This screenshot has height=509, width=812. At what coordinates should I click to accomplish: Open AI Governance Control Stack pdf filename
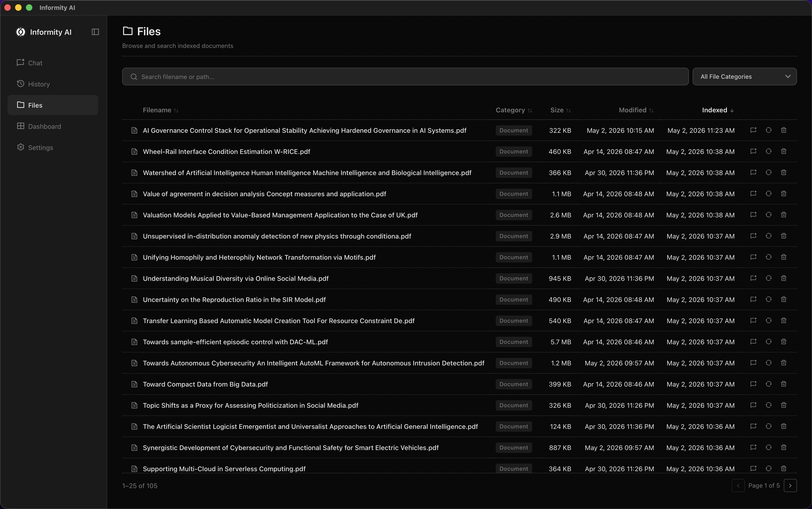coord(304,130)
